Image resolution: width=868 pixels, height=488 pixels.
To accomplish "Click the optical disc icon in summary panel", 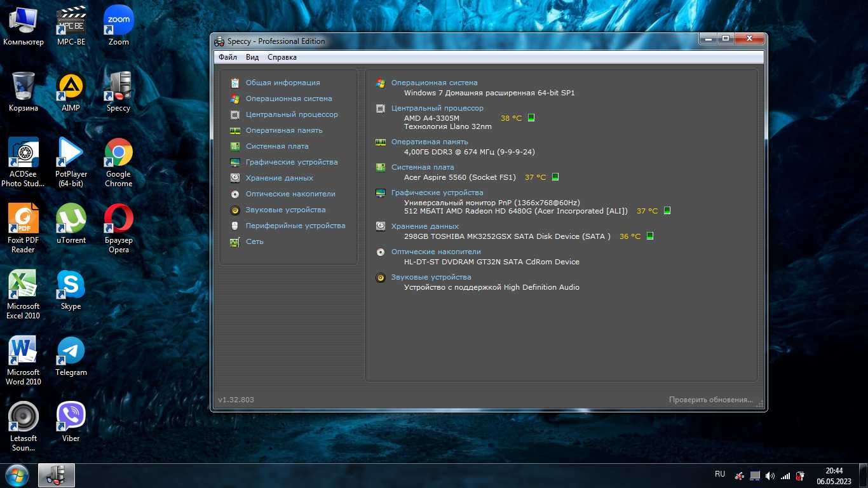I will point(381,252).
